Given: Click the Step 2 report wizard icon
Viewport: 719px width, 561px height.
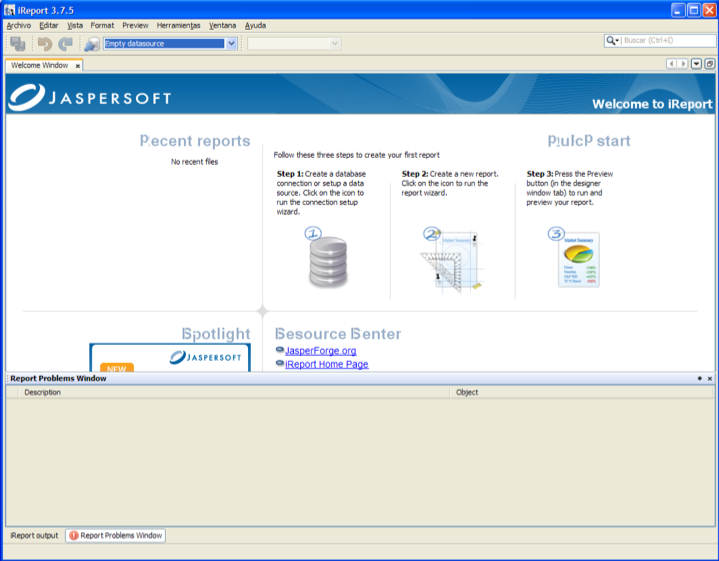Looking at the screenshot, I should (451, 259).
